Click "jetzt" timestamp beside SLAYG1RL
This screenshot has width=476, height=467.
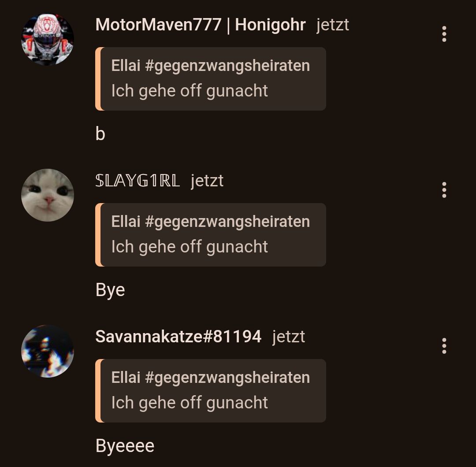tap(207, 181)
